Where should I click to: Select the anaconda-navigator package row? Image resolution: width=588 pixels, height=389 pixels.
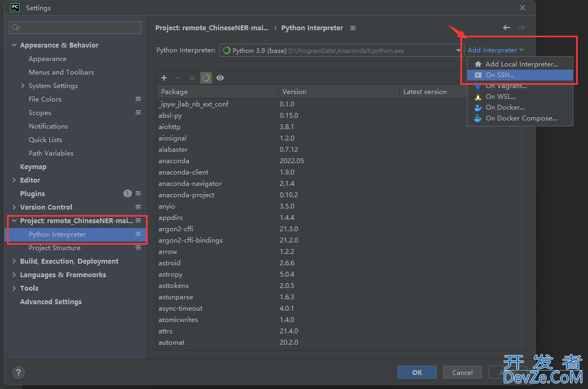(341, 184)
